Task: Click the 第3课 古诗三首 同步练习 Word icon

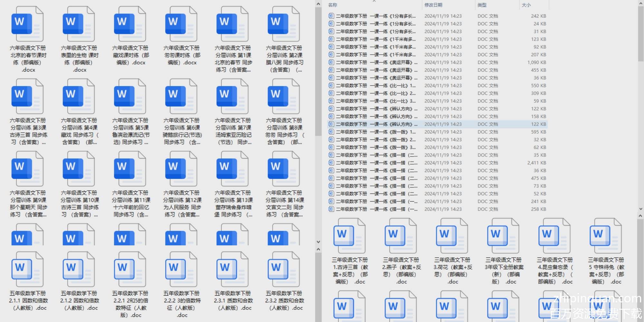Action: (x=27, y=97)
